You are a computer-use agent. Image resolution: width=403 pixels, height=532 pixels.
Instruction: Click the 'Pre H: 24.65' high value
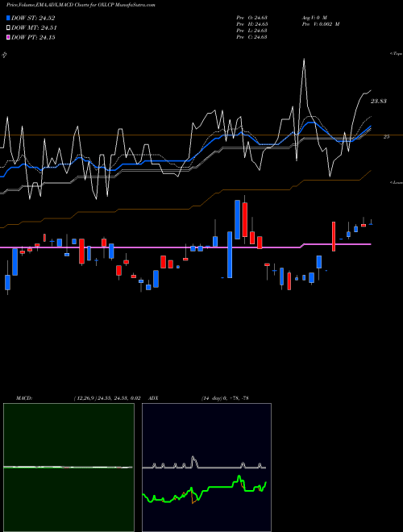click(x=251, y=24)
